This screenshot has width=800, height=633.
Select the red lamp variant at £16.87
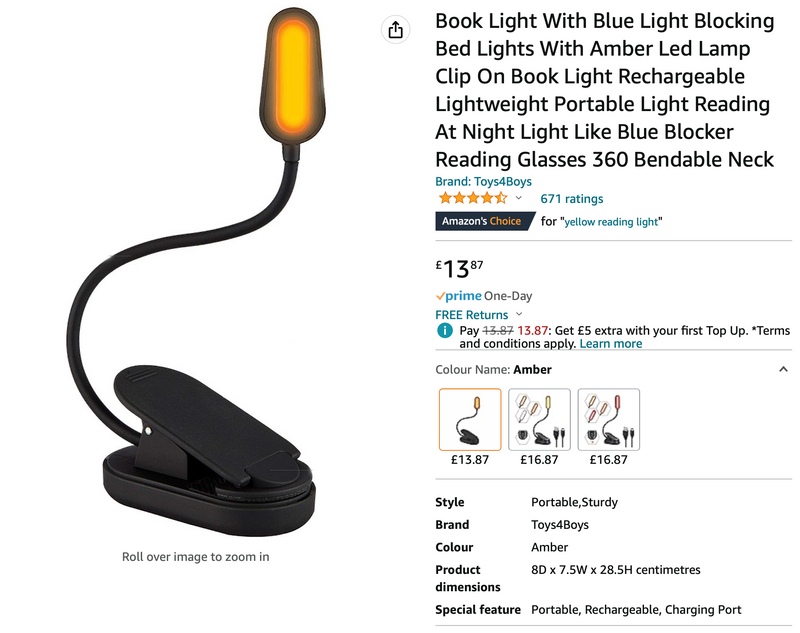(x=609, y=419)
